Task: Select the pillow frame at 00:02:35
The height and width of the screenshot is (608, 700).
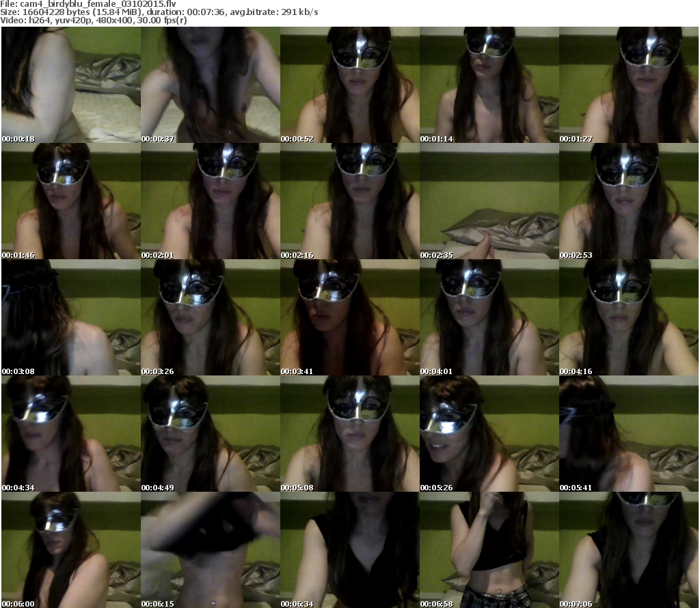Action: [x=489, y=201]
